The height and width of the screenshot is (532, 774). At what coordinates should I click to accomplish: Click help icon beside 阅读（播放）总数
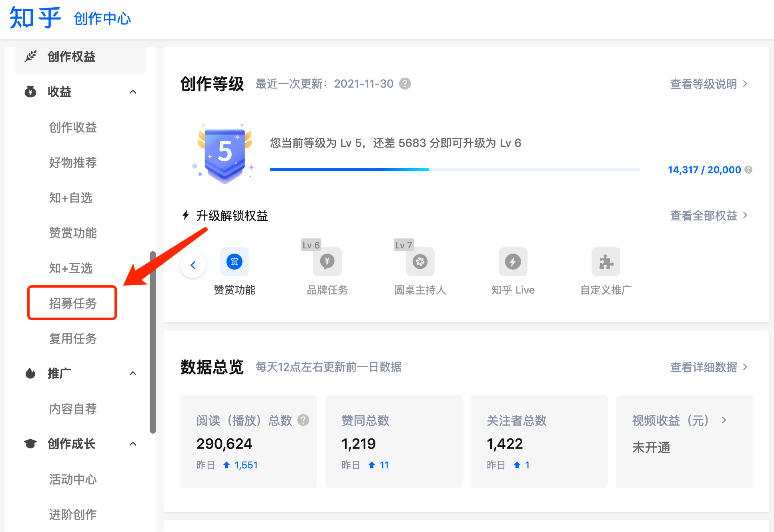(304, 420)
